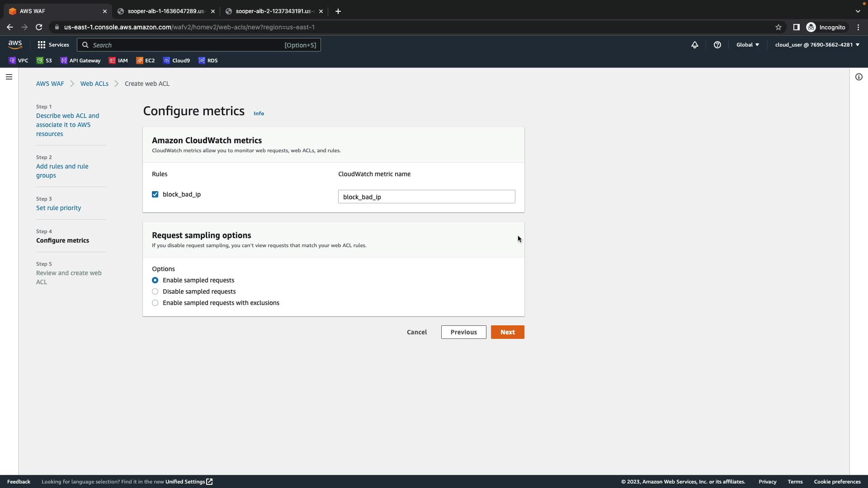Open the Cloud9 favorites shortcut

pyautogui.click(x=176, y=61)
